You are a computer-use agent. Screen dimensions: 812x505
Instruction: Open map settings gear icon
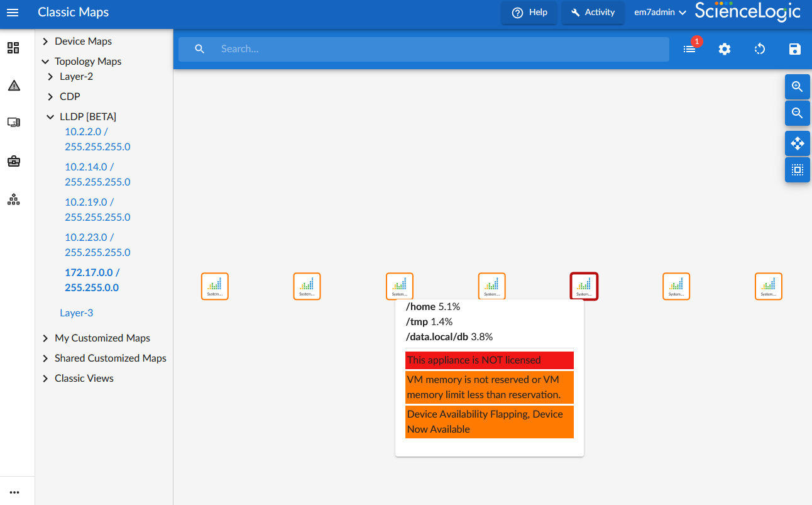pyautogui.click(x=725, y=49)
